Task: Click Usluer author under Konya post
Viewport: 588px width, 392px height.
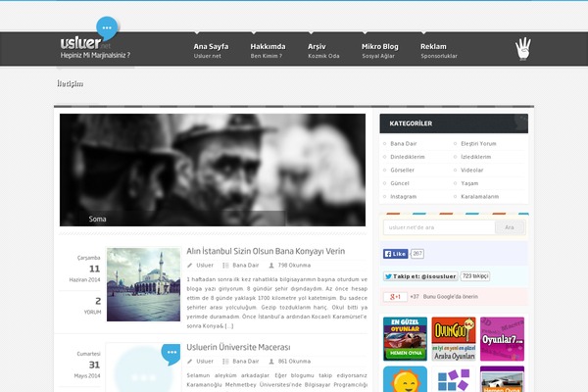Action: pyautogui.click(x=205, y=266)
